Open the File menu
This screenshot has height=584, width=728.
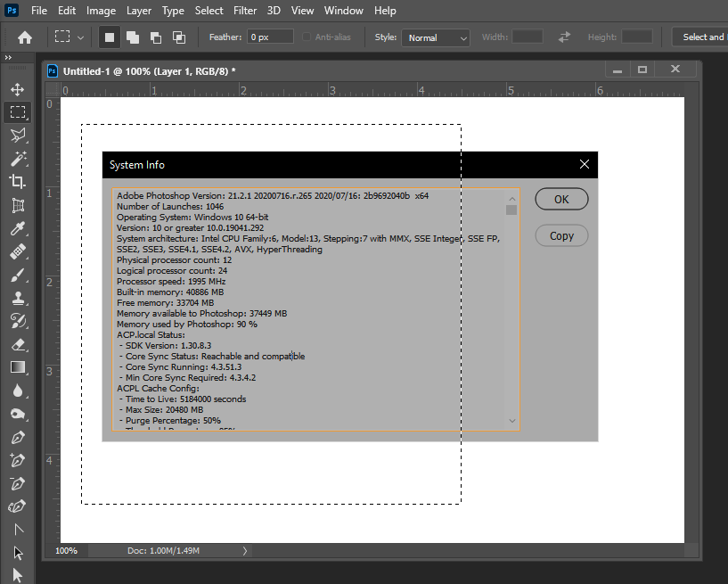coord(39,10)
